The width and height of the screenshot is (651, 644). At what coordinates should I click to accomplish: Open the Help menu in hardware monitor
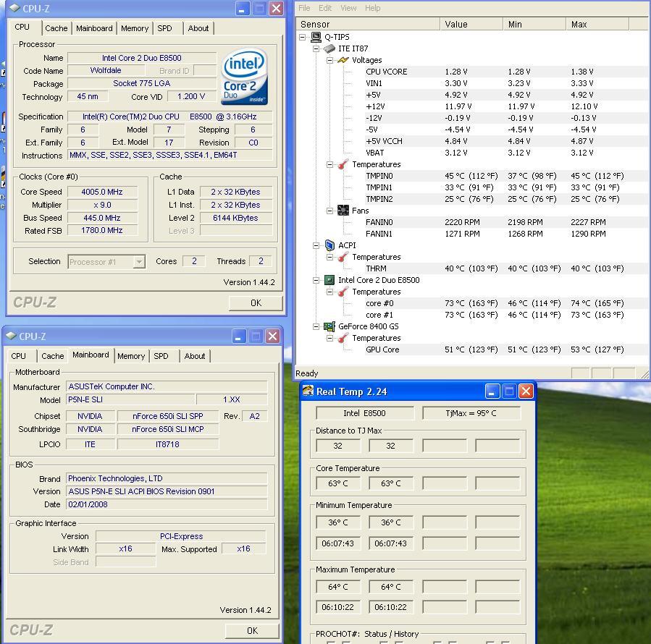tap(372, 8)
